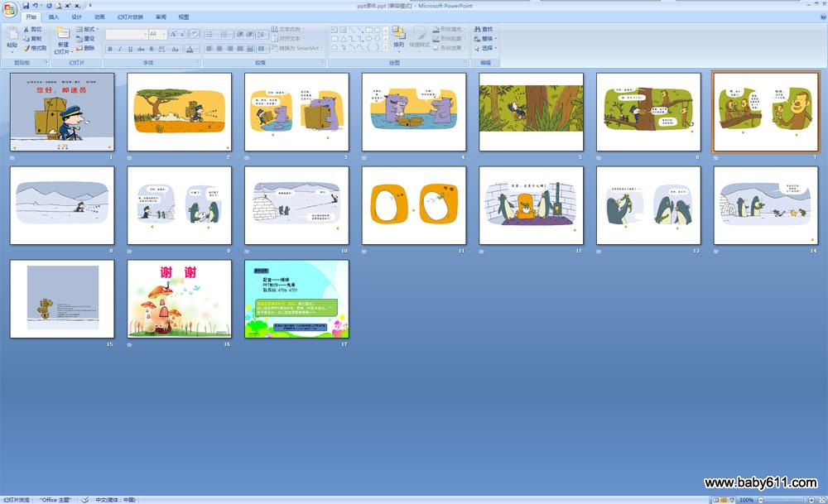Toggle align text left
The width and height of the screenshot is (828, 504).
pos(209,49)
